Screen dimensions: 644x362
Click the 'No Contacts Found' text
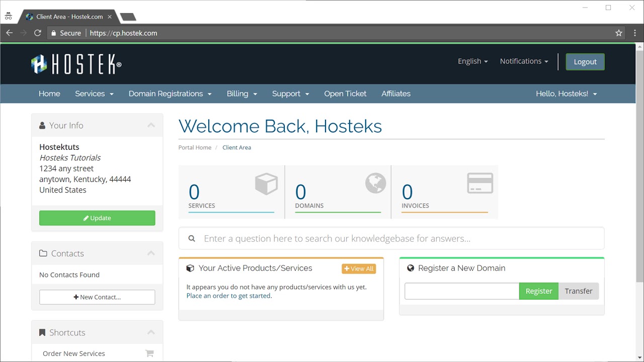69,275
